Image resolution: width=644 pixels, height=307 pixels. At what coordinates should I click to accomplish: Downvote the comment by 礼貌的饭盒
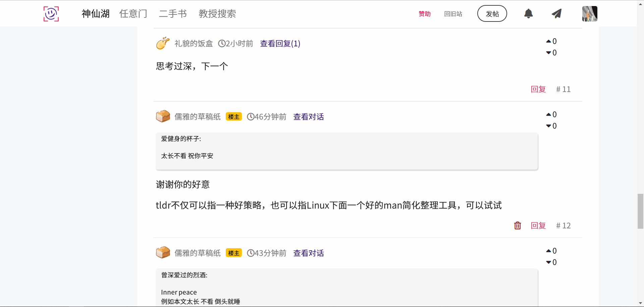[549, 53]
